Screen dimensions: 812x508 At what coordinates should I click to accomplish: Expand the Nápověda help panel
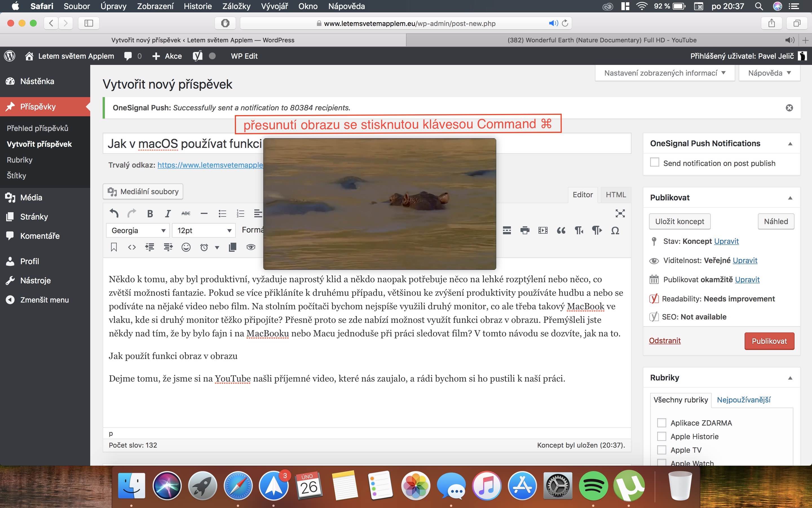click(769, 73)
